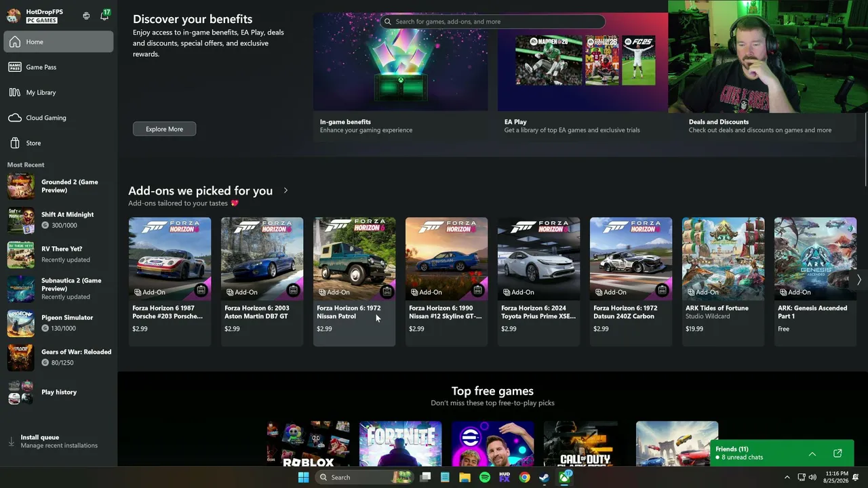Open the clock showing 11:16 PM

(836, 477)
